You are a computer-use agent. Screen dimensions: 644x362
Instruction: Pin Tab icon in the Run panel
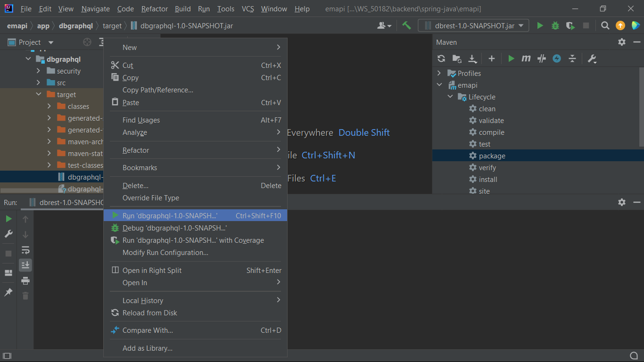[x=8, y=292]
